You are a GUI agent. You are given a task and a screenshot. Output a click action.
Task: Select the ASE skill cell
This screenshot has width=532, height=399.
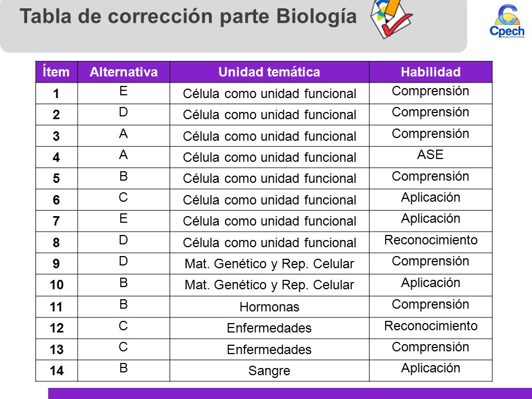pos(431,157)
